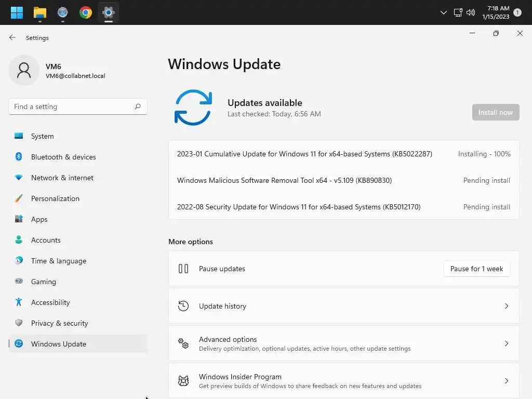Click the System monitor icon
Image resolution: width=532 pixels, height=399 pixels.
point(19,136)
